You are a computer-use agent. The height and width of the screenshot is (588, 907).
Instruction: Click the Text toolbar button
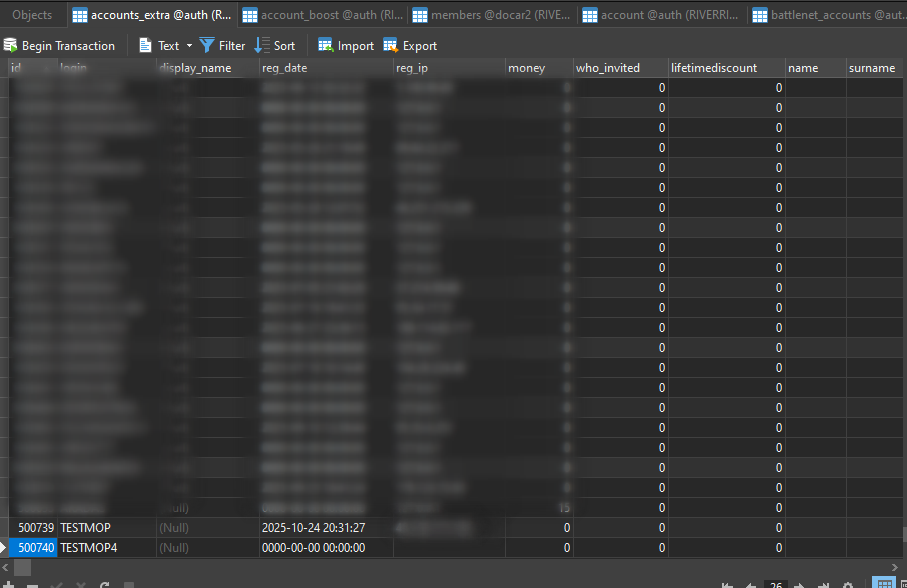pyautogui.click(x=160, y=46)
